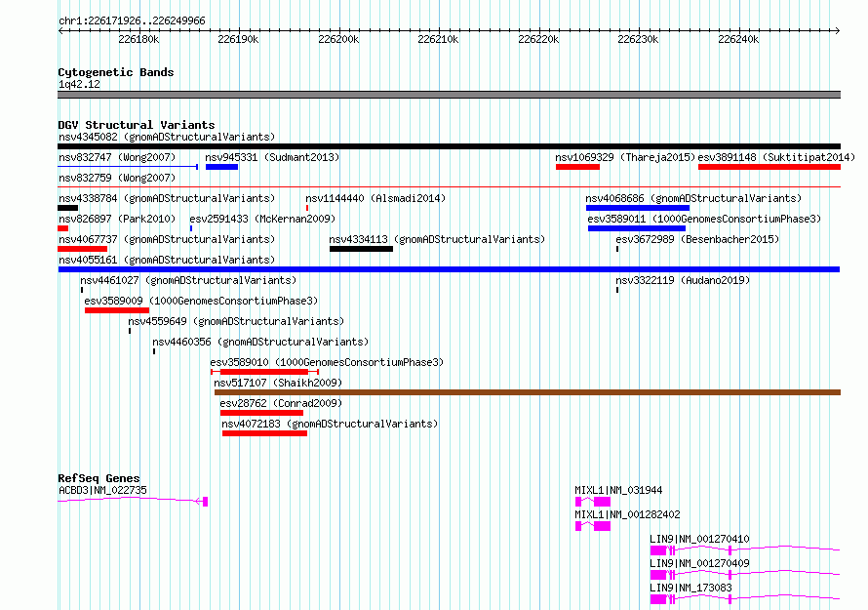Click ruler position 226240k
The width and height of the screenshot is (868, 610).
point(738,39)
